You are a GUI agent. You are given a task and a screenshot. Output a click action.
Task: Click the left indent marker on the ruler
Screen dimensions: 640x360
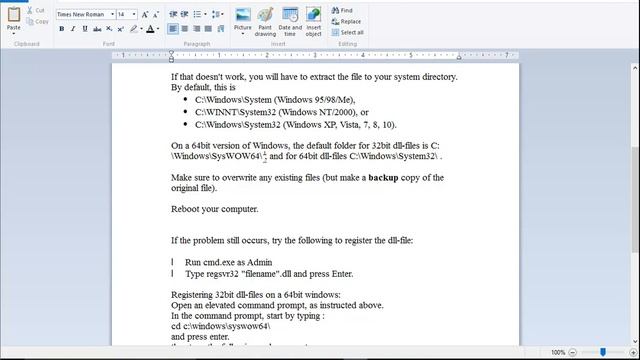(171, 56)
